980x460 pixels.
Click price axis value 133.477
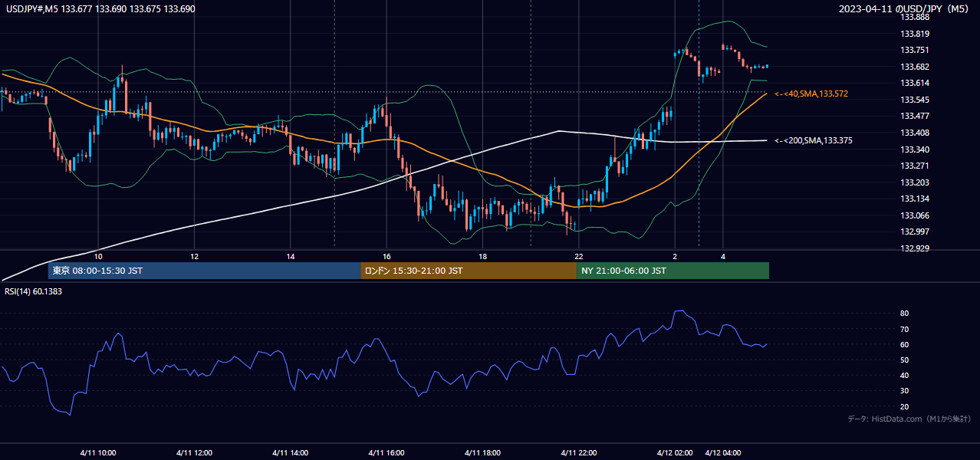[x=915, y=116]
